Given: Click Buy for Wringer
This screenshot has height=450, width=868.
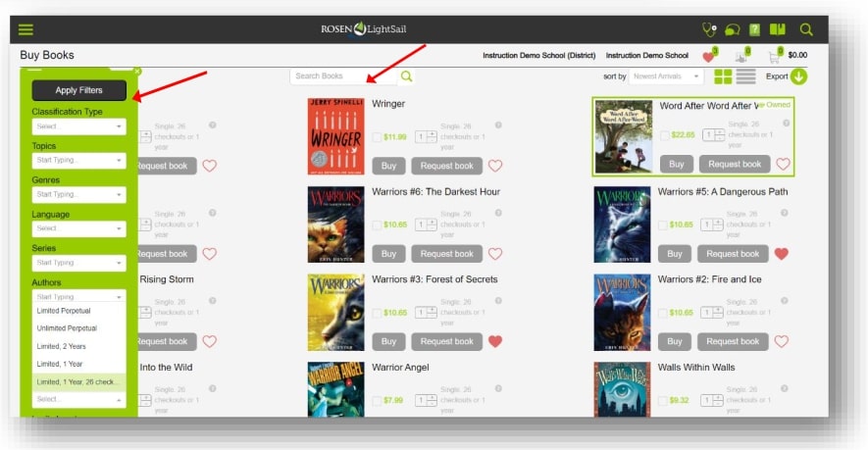Looking at the screenshot, I should click(388, 166).
